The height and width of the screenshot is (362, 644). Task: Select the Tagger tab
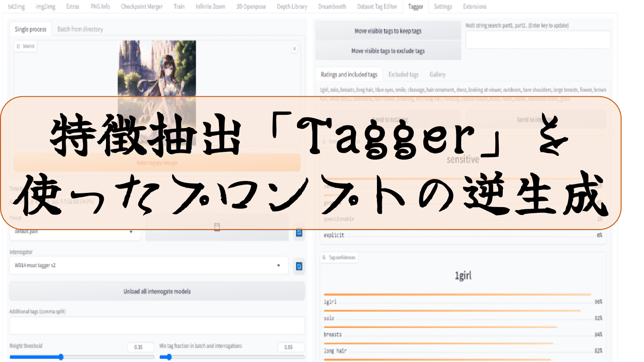tap(415, 7)
